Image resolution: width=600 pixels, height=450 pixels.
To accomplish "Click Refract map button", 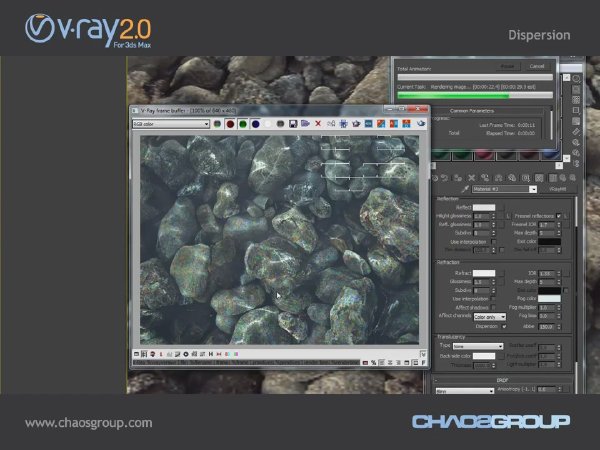I will click(501, 273).
